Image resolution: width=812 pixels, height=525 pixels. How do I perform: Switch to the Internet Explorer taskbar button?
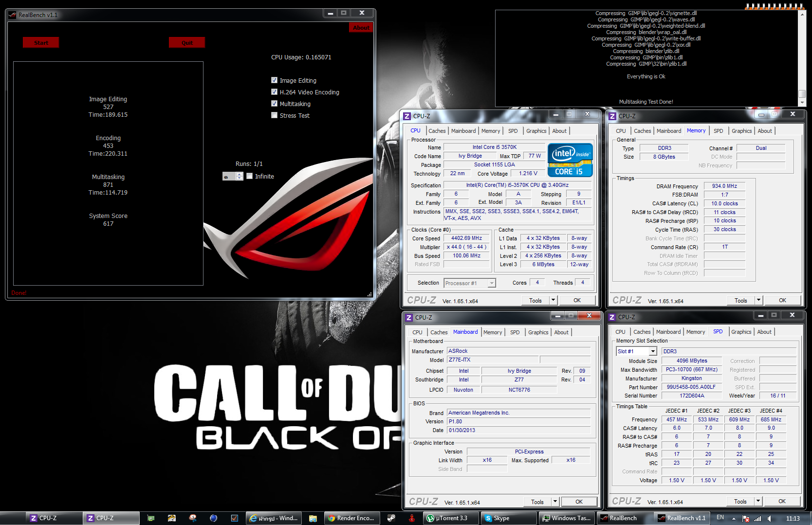(x=274, y=518)
